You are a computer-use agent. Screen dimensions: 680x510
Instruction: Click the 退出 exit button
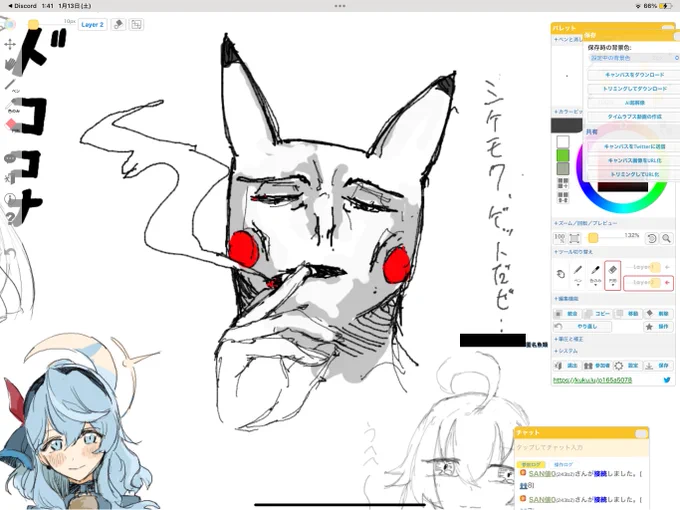[x=567, y=366]
